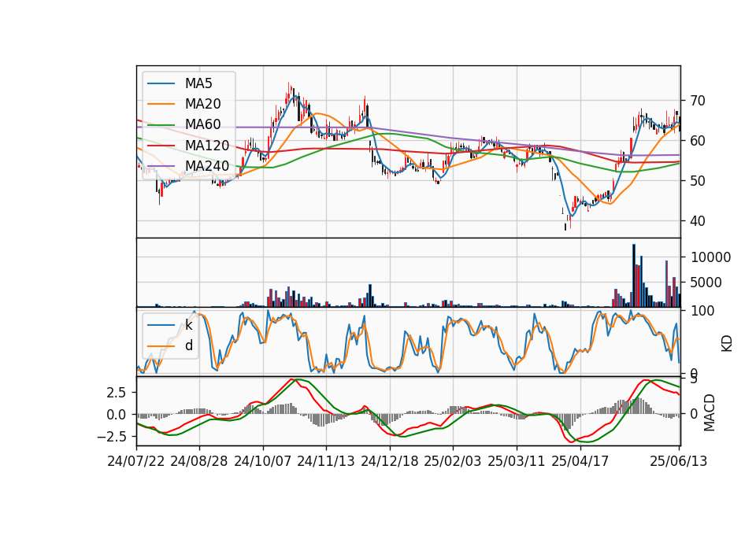The width and height of the screenshot is (756, 543).
Task: Click the MACD left axis value 0.0
Action: coord(117,415)
